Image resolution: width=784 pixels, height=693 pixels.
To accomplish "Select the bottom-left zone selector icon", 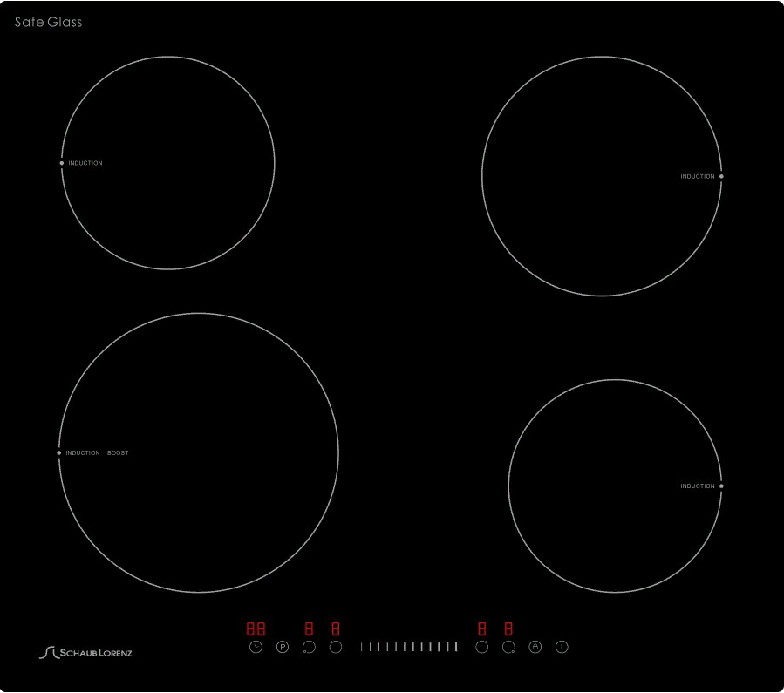I will [x=308, y=647].
